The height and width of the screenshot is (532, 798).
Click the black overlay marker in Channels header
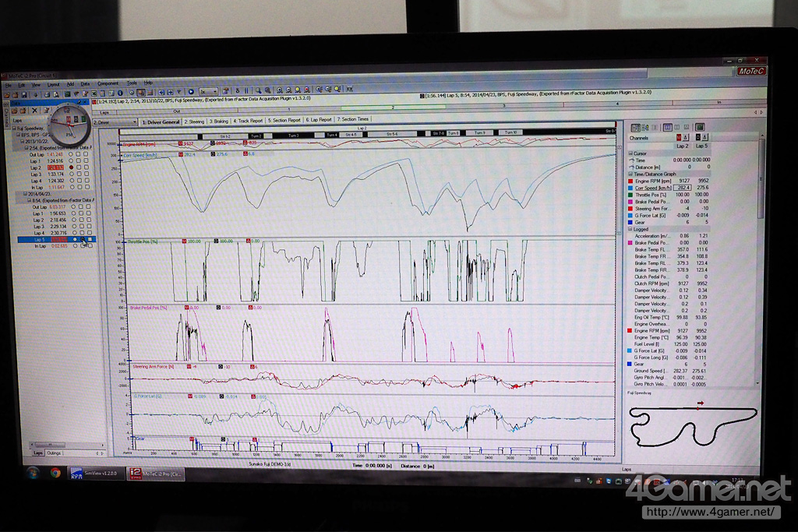698,137
